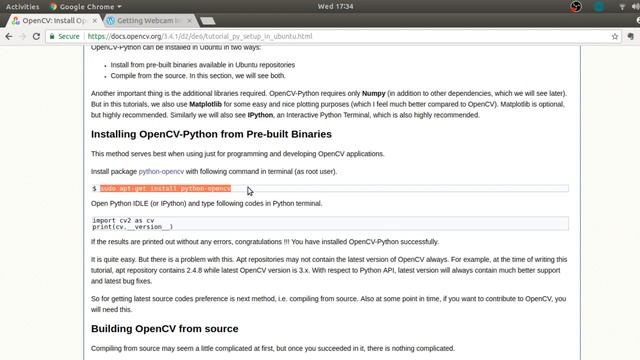Follow the python-opencv package link

[161, 171]
